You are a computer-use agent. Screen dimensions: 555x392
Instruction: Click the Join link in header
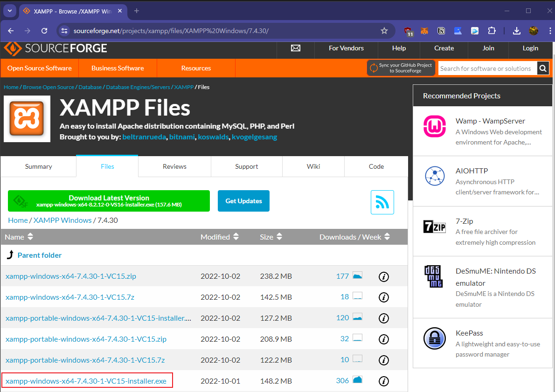(x=488, y=48)
